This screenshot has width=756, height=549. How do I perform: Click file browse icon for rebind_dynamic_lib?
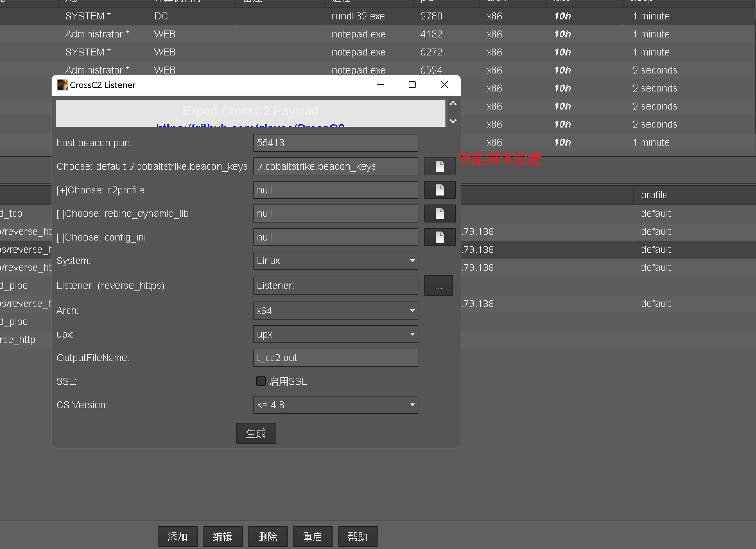tap(440, 214)
